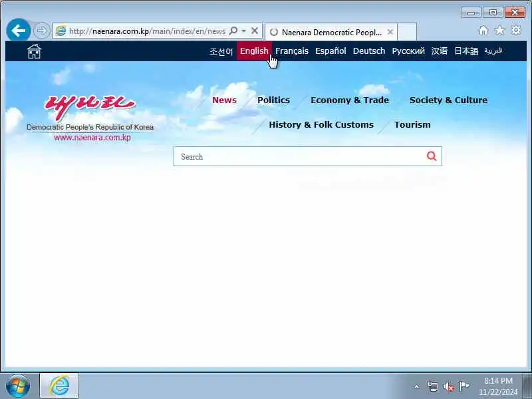Screen dimensions: 532x399
Task: Open the browser Home page icon
Action: coord(483,31)
